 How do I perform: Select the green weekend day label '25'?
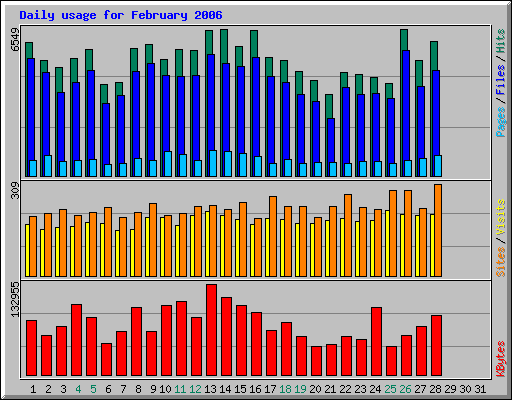tap(390, 389)
